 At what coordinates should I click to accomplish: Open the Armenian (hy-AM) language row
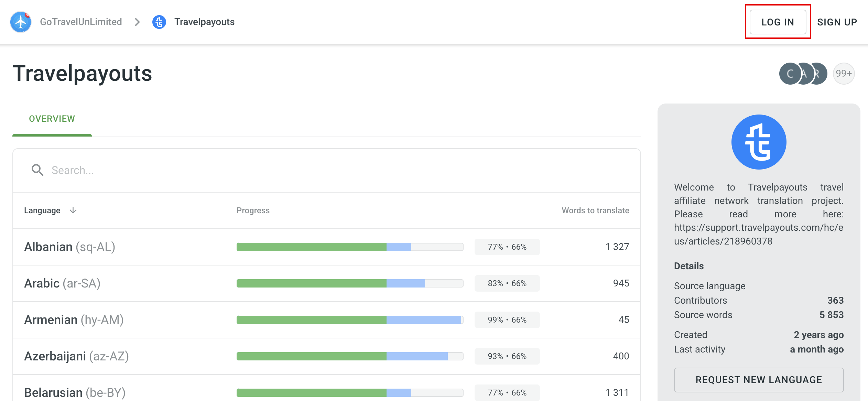pyautogui.click(x=327, y=320)
